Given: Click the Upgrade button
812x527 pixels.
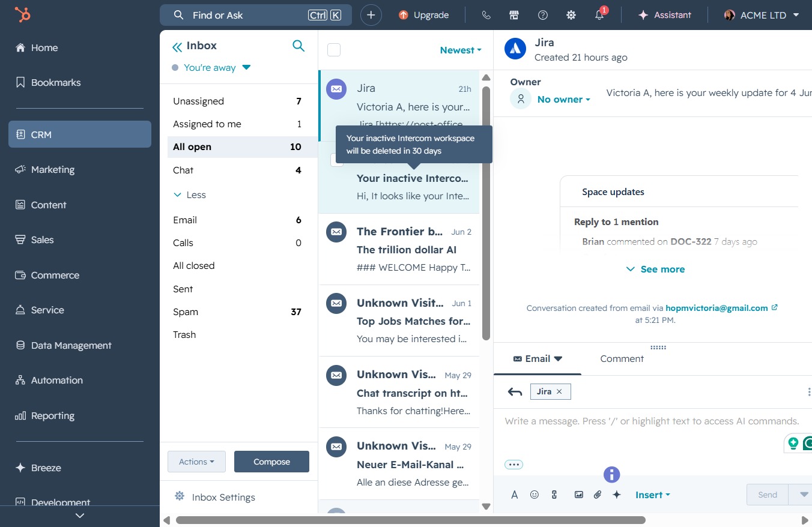Looking at the screenshot, I should click(424, 15).
